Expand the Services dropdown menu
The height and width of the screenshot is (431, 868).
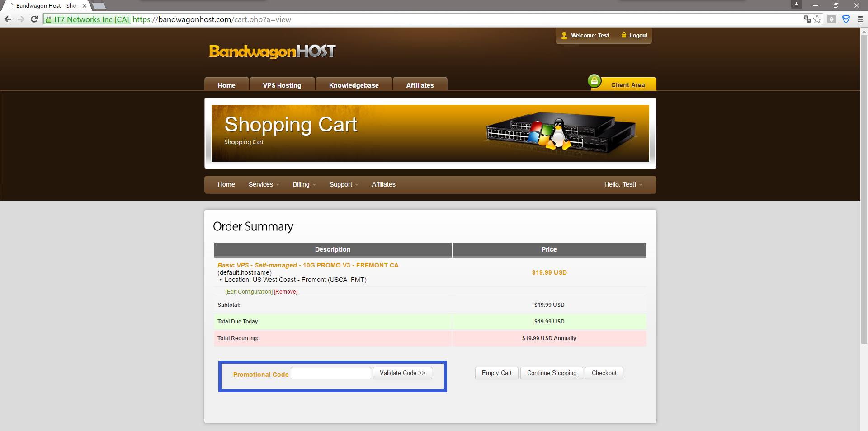(264, 184)
